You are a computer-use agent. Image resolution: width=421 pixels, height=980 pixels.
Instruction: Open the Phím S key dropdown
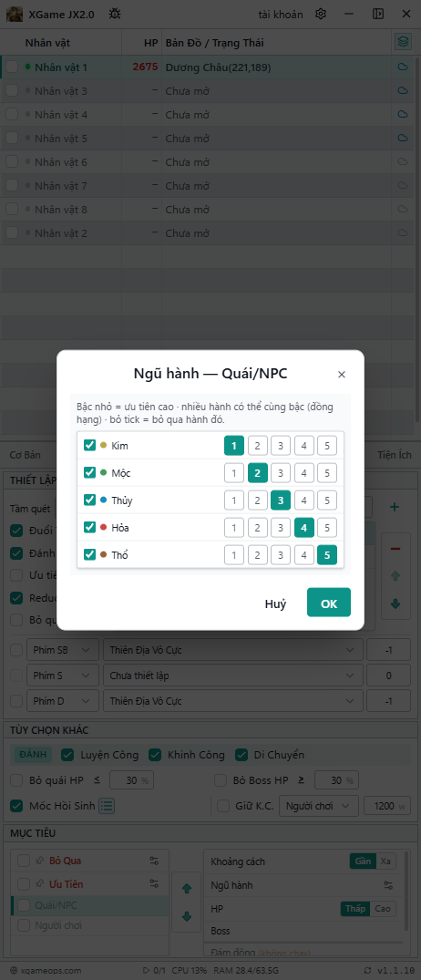pyautogui.click(x=63, y=676)
